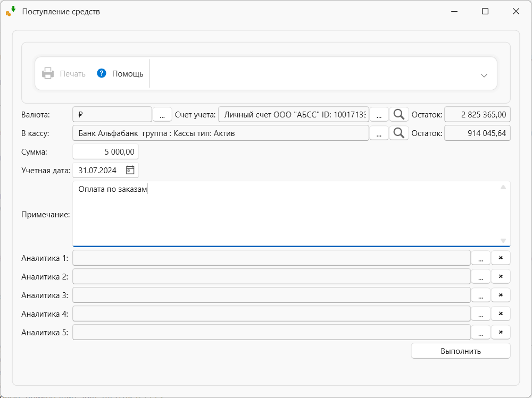Expand the toolbar overflow chevron
This screenshot has height=398, width=532.
pos(484,75)
